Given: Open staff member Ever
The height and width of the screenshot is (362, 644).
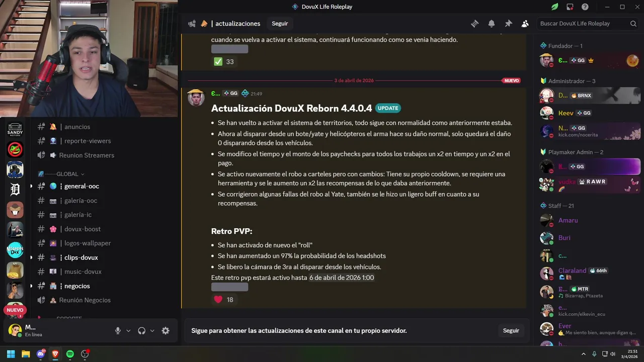Looking at the screenshot, I should coord(590,329).
